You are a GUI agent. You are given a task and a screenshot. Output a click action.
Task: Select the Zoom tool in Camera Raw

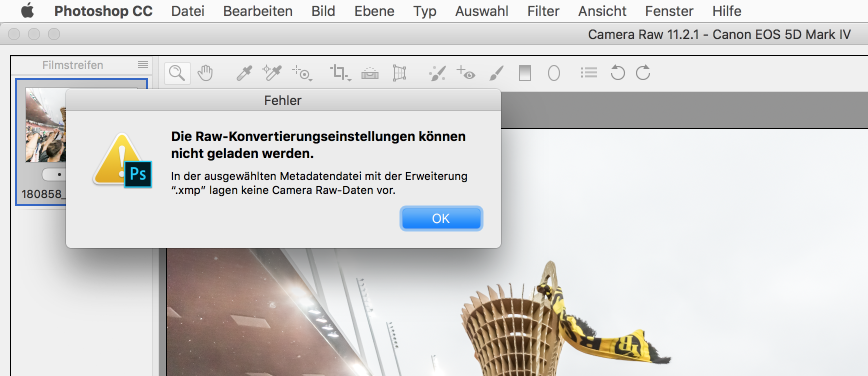pos(177,73)
